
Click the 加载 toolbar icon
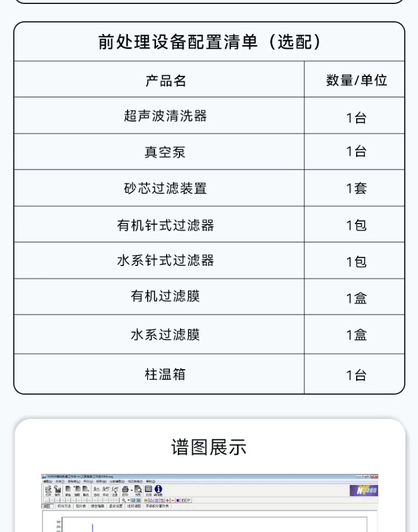[x=77, y=490]
